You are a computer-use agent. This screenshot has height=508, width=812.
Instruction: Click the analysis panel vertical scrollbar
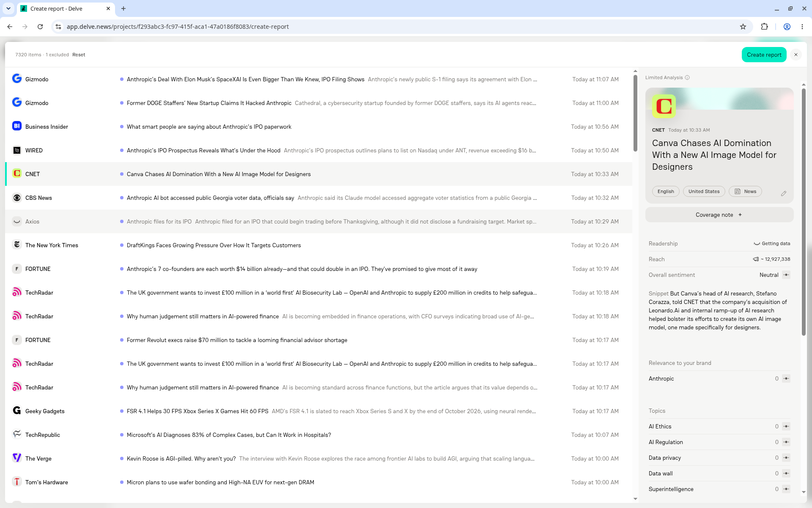804,212
